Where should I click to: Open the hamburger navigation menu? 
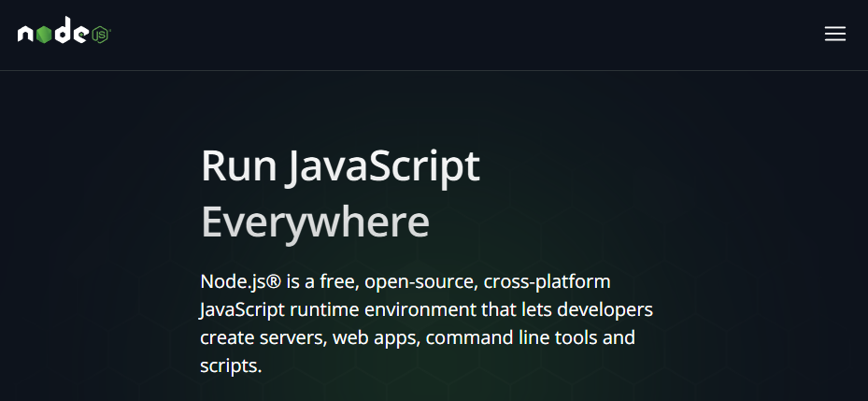(834, 34)
